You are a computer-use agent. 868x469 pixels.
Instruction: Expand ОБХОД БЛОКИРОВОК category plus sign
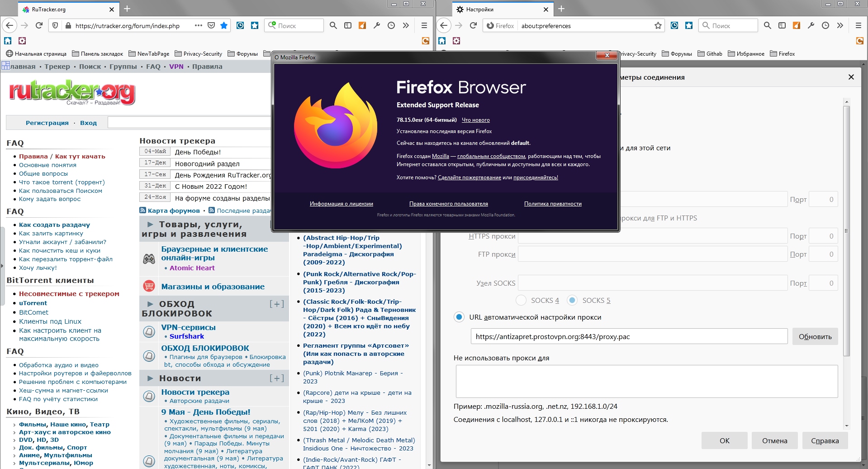coord(277,304)
